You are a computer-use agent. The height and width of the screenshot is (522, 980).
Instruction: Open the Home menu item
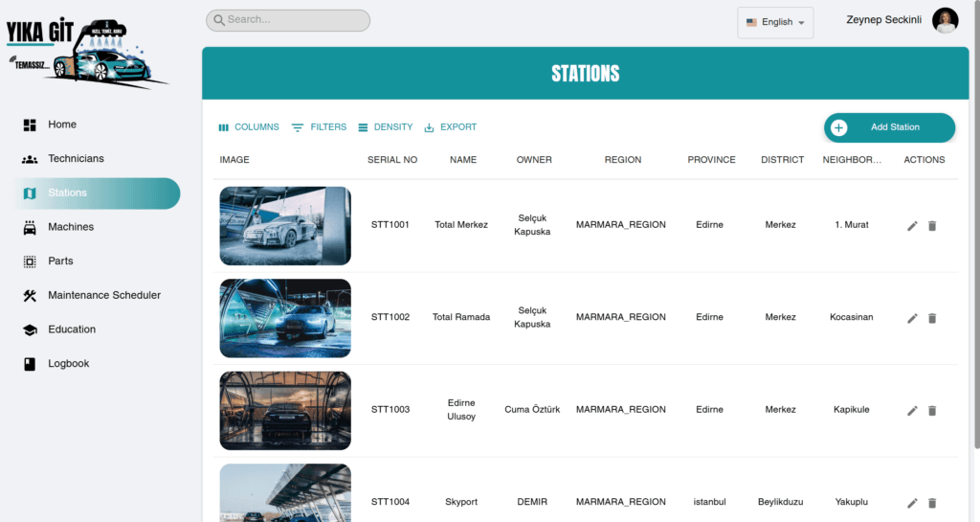pos(97,125)
